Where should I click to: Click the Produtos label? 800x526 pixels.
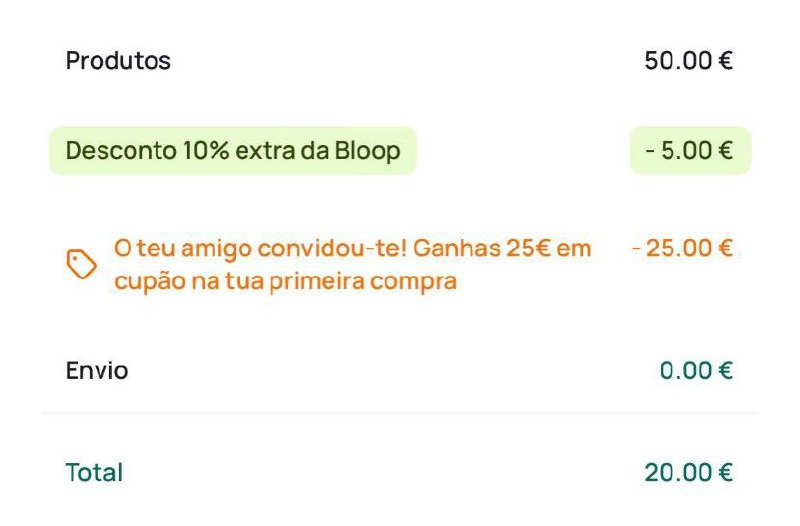(x=118, y=61)
